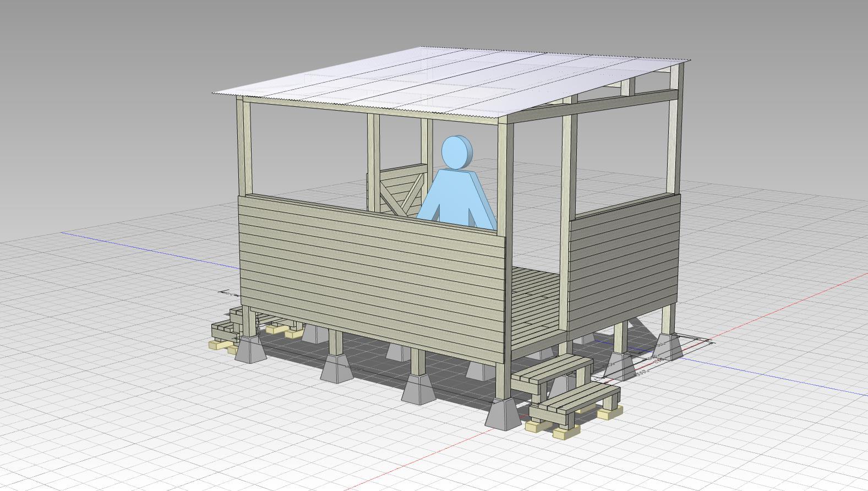The height and width of the screenshot is (491, 868).
Task: Click the left corner post above the wall
Action: click(244, 148)
